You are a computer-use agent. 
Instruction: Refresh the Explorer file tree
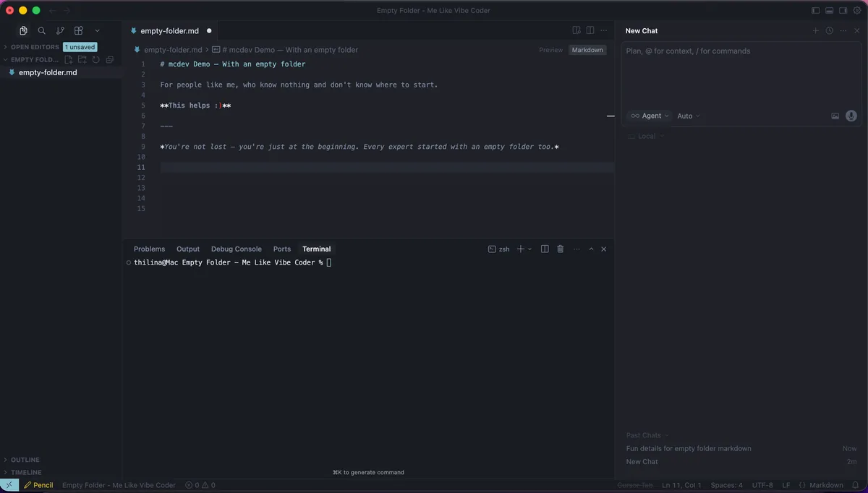(x=95, y=59)
